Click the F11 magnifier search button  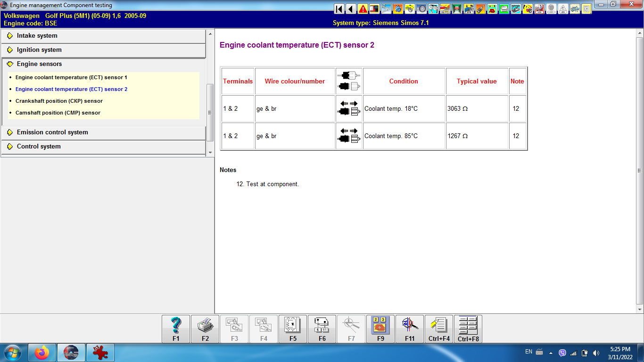pyautogui.click(x=409, y=329)
